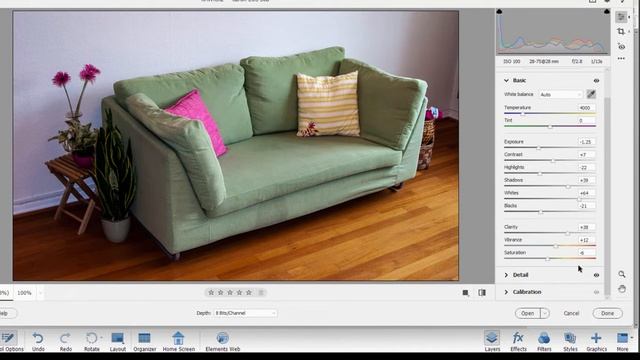
Task: Click the Whites value field
Action: pos(586,193)
